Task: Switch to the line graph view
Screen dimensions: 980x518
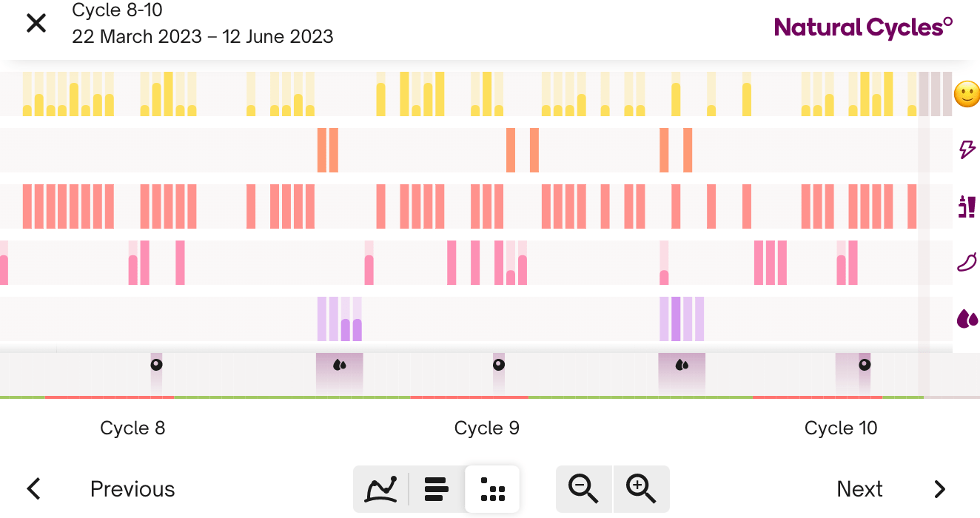Action: (382, 489)
